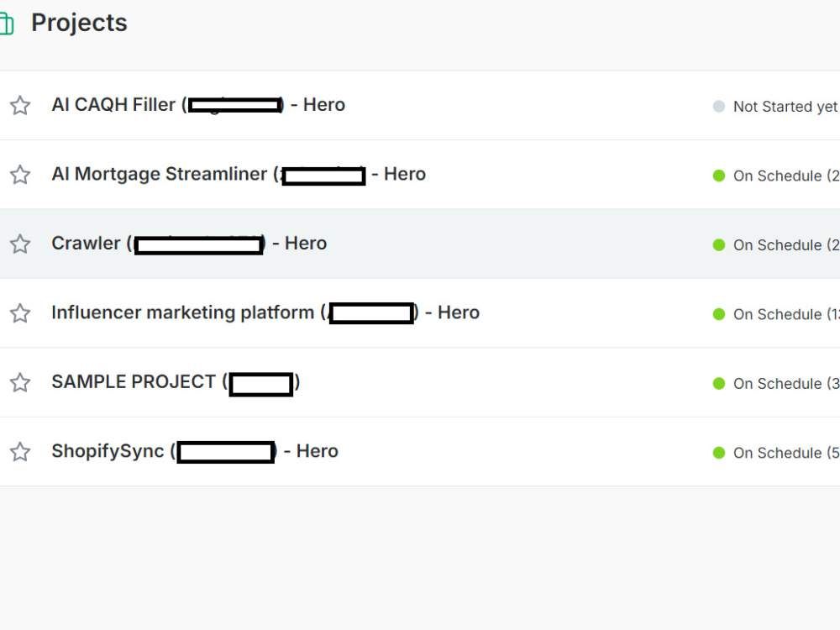Click On Schedule status of ShopifySync row
Image resolution: width=840 pixels, height=630 pixels.
pyautogui.click(x=786, y=453)
